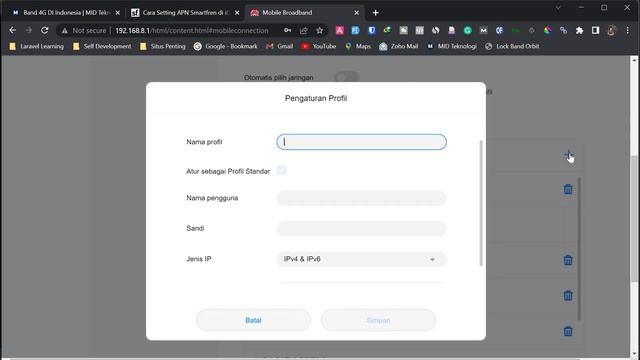
Task: Open the Extensions puzzle piece menu
Action: (x=579, y=31)
